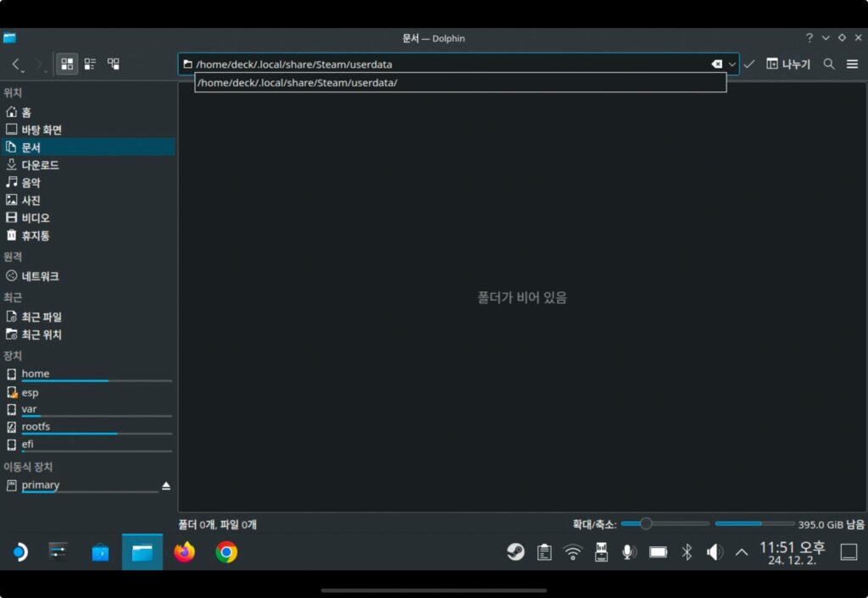The height and width of the screenshot is (598, 868).
Task: Confirm location with the checkmark button
Action: click(749, 64)
